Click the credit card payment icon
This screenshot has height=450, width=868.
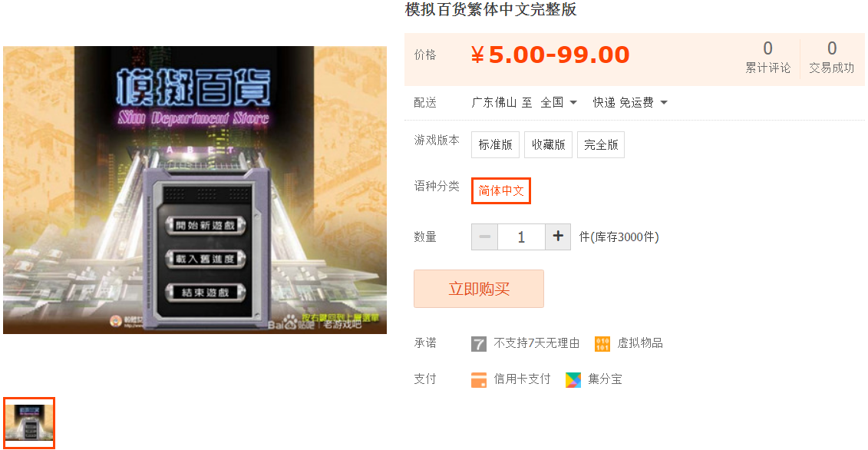pyautogui.click(x=479, y=379)
